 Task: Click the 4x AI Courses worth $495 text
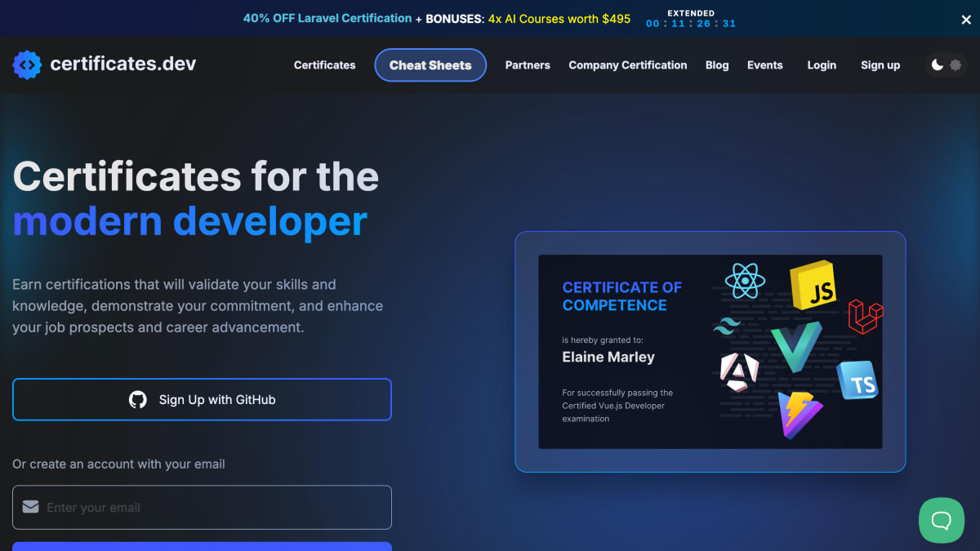coord(559,18)
